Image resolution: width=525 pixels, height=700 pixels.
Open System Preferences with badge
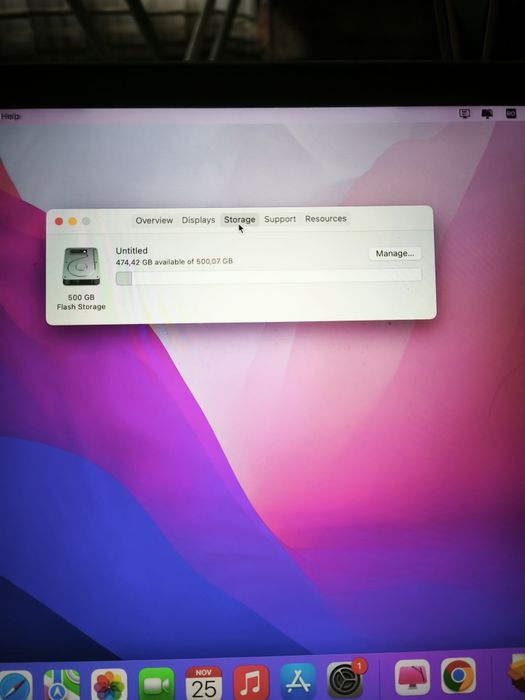(x=345, y=679)
